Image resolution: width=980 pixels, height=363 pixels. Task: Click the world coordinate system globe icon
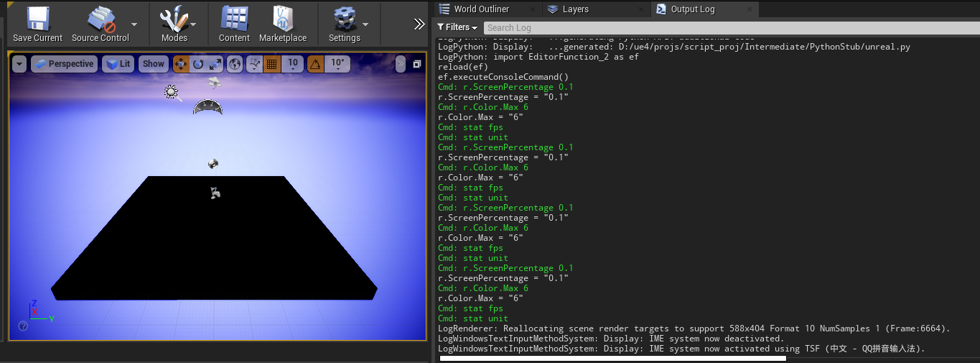click(235, 64)
